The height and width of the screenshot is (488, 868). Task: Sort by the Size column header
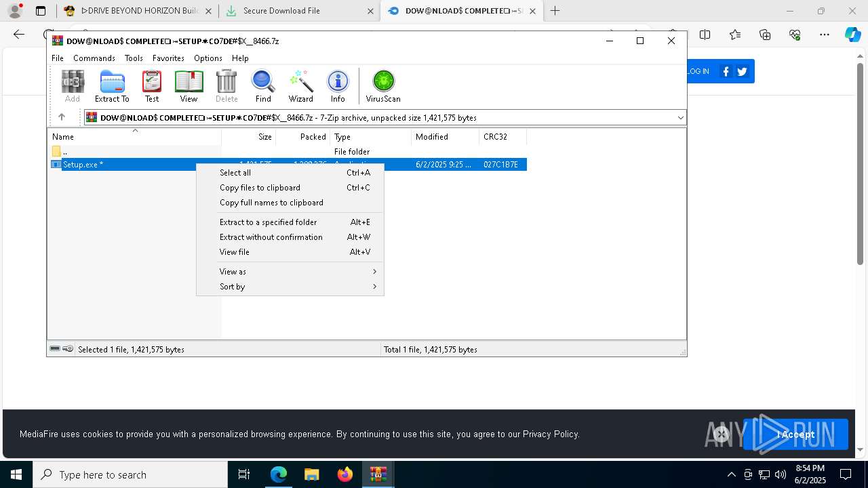(x=249, y=137)
